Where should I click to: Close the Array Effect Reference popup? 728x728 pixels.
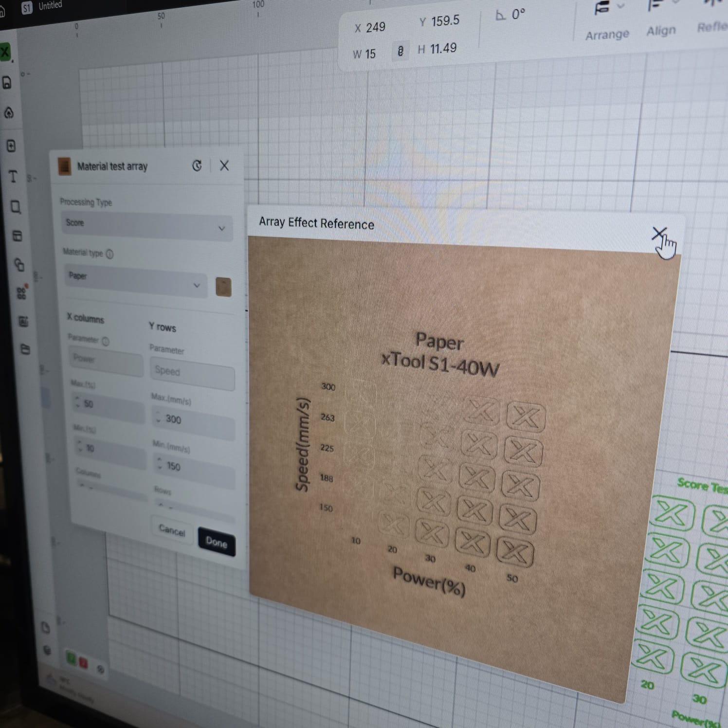[659, 234]
